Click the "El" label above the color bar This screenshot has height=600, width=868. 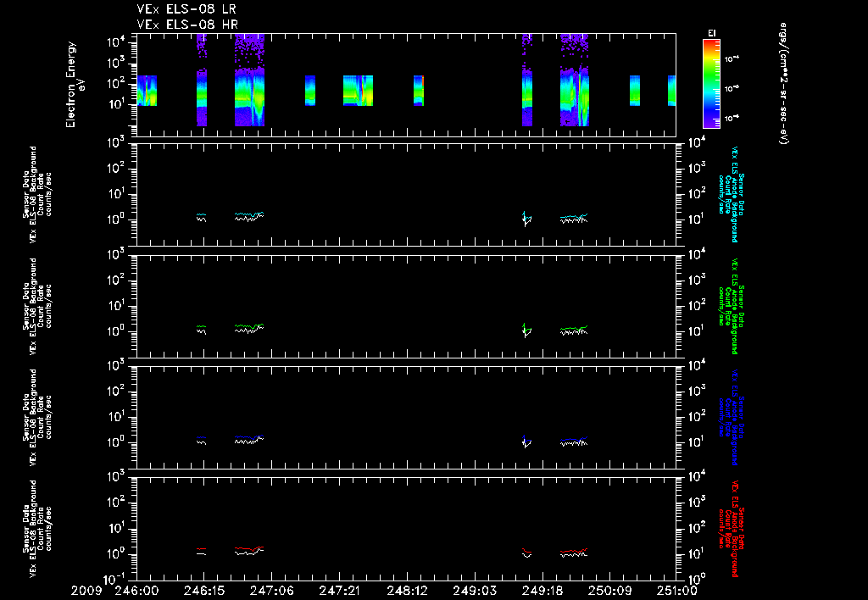pyautogui.click(x=711, y=33)
